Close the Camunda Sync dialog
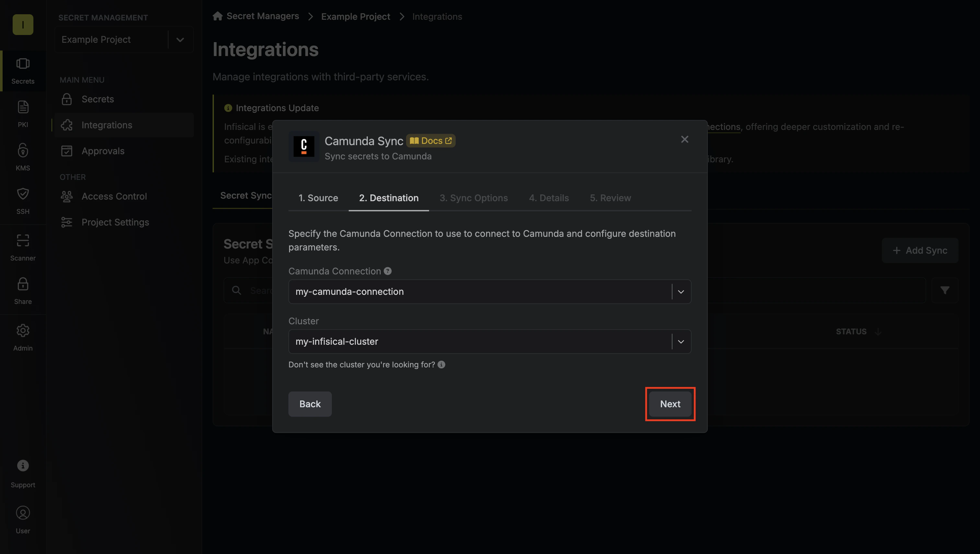Image resolution: width=980 pixels, height=554 pixels. tap(685, 139)
